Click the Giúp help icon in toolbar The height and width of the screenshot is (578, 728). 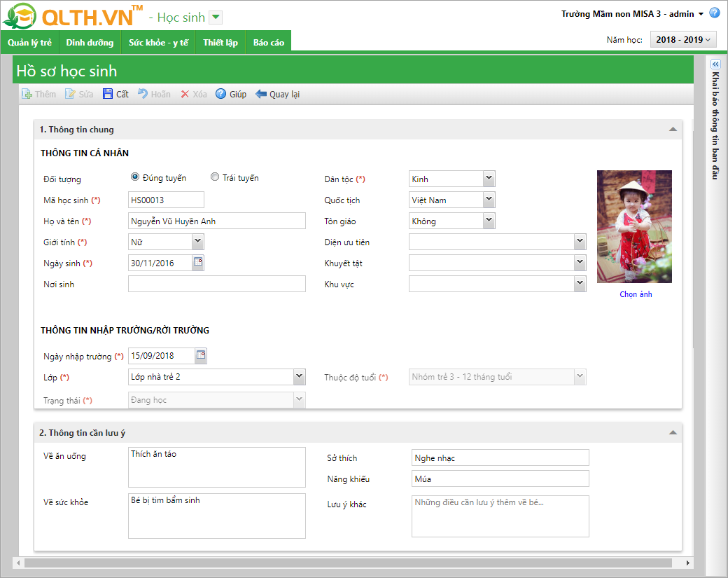221,94
